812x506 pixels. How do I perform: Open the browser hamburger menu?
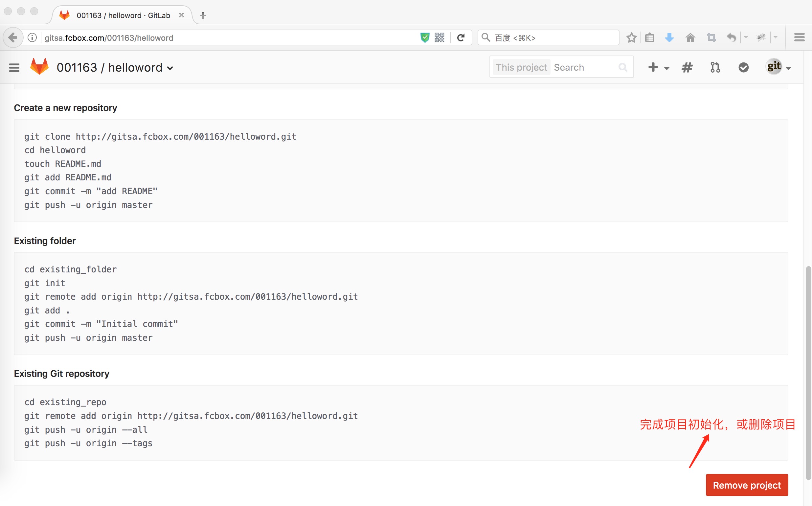799,37
